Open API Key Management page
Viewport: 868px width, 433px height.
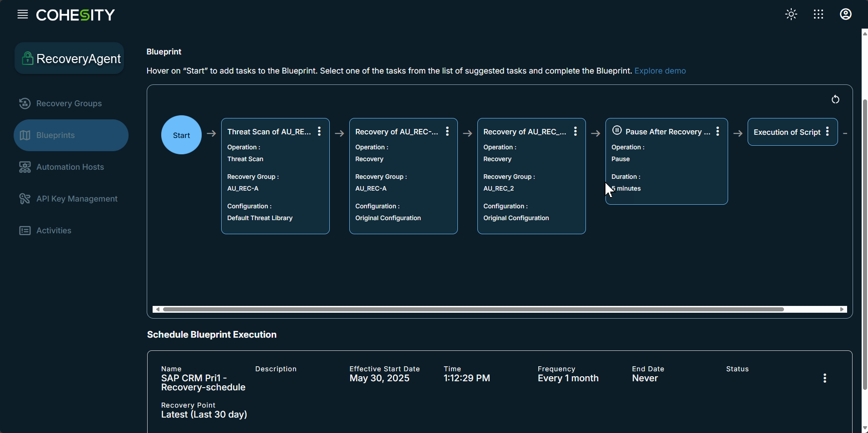click(76, 199)
